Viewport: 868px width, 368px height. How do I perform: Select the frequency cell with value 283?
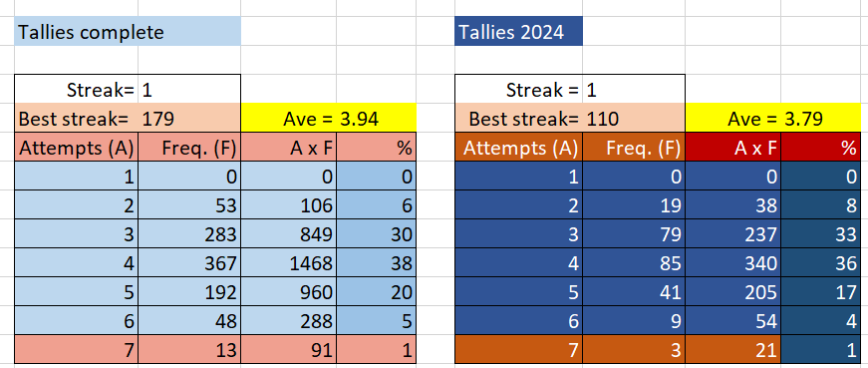pos(189,234)
